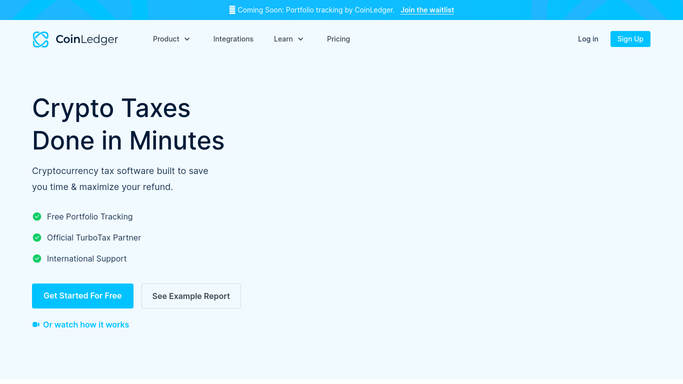Click the banner icon before Coming Soon

point(232,10)
